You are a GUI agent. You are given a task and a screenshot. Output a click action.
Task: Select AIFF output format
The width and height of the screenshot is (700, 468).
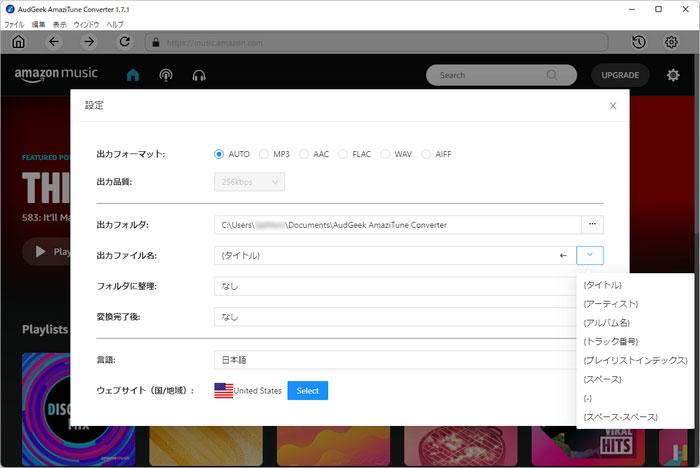point(426,154)
